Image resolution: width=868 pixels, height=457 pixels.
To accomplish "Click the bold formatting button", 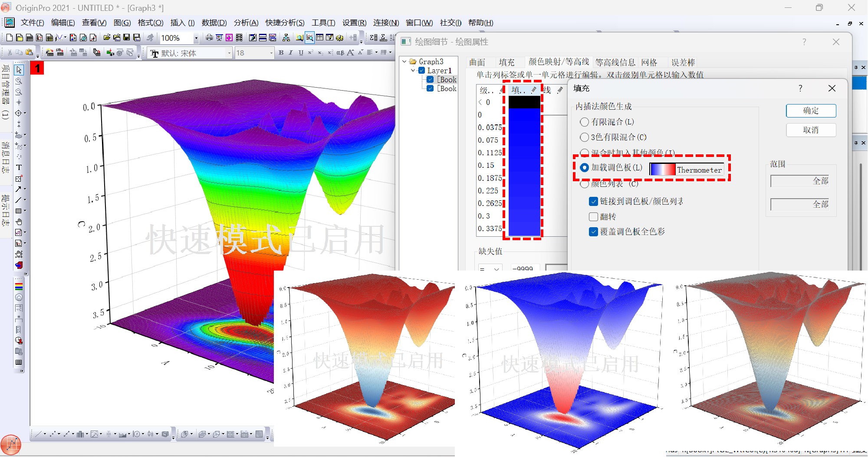I will tap(281, 52).
